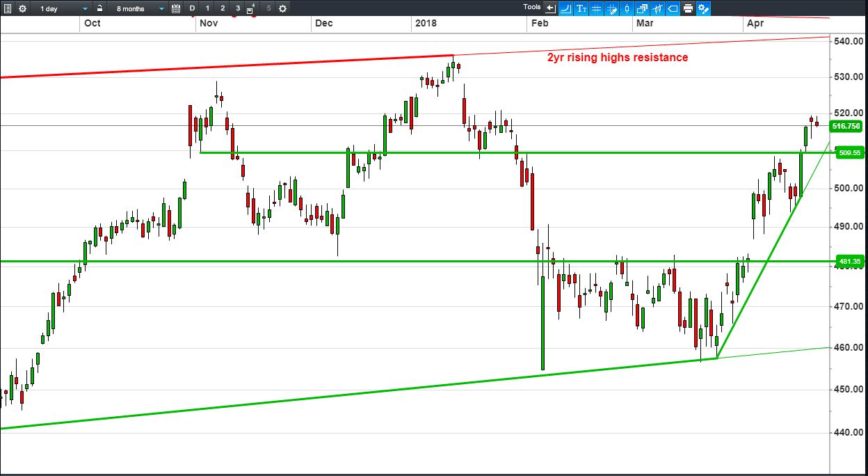Click the 440.00 price axis label
868x476 pixels.
848,432
